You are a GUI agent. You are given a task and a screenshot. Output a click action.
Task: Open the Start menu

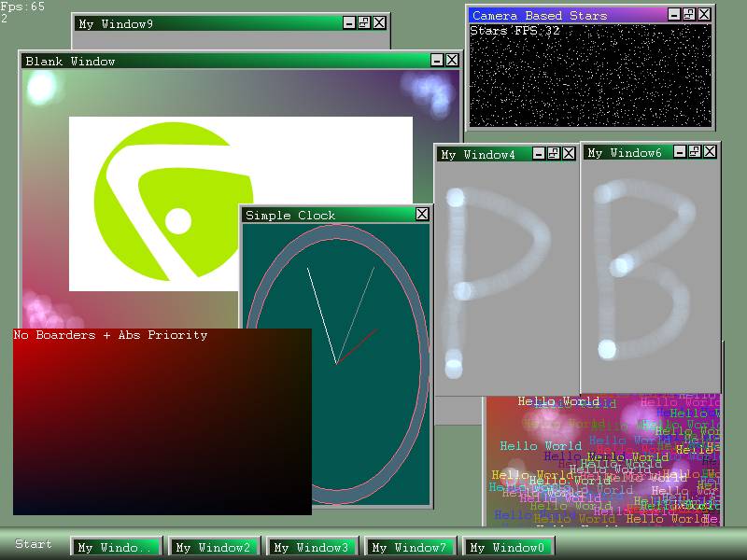(x=33, y=544)
